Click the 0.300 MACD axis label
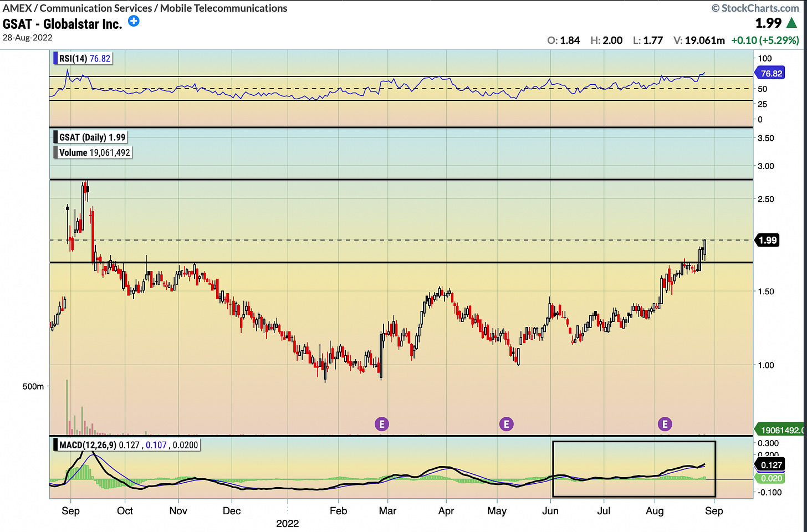807x532 pixels. (768, 443)
